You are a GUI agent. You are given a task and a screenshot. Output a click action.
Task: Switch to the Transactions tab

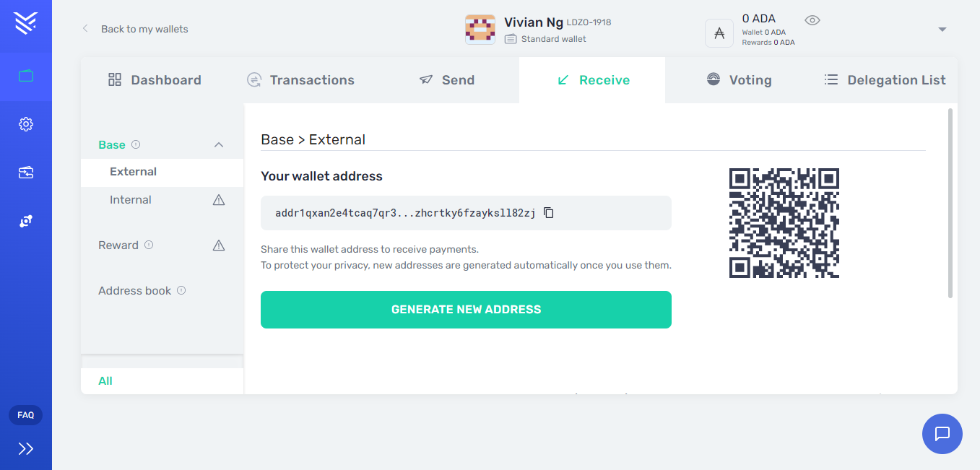[x=300, y=80]
